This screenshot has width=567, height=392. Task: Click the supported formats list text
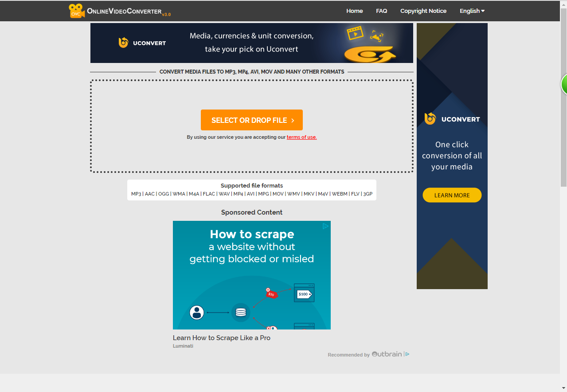252,194
